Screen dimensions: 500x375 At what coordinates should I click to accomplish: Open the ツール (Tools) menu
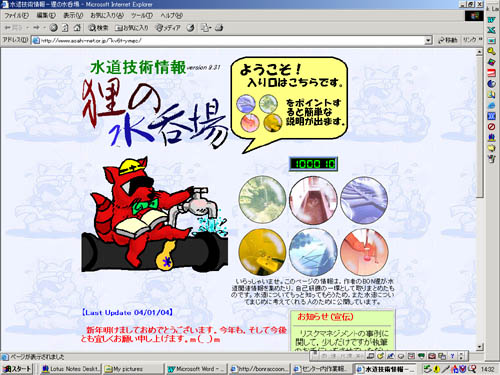point(142,15)
